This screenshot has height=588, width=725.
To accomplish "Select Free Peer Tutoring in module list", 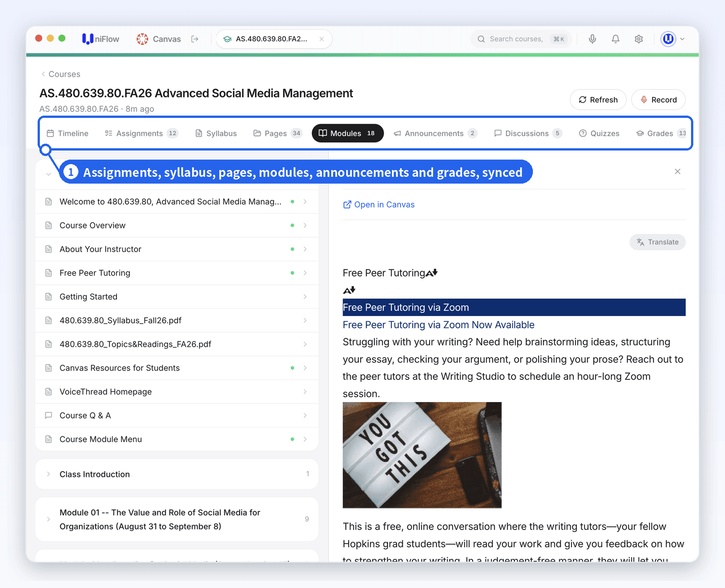I will coord(177,273).
